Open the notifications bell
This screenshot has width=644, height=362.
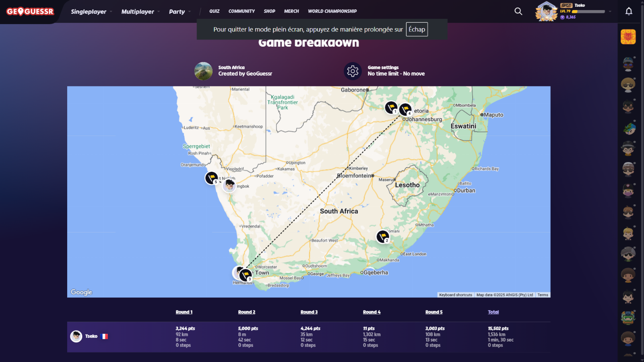(x=629, y=11)
